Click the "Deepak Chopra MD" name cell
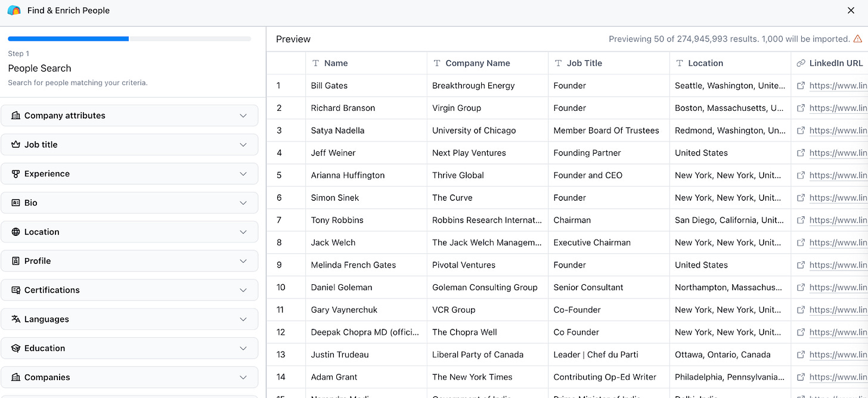The image size is (868, 398). (366, 332)
